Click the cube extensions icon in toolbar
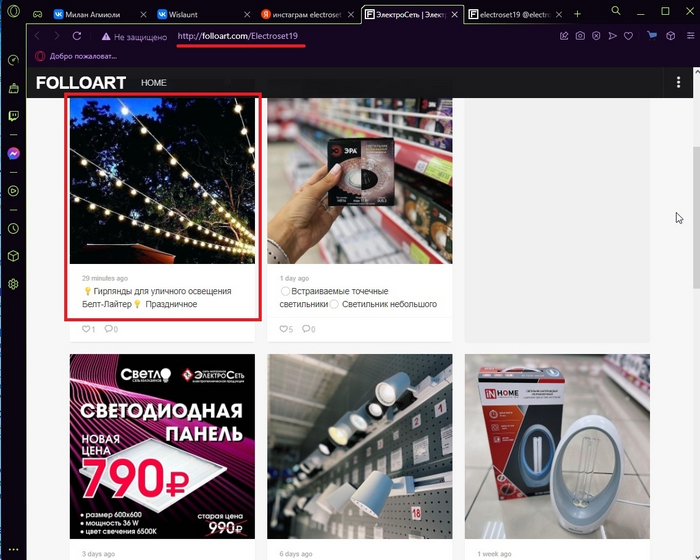The height and width of the screenshot is (560, 700). pos(671,36)
